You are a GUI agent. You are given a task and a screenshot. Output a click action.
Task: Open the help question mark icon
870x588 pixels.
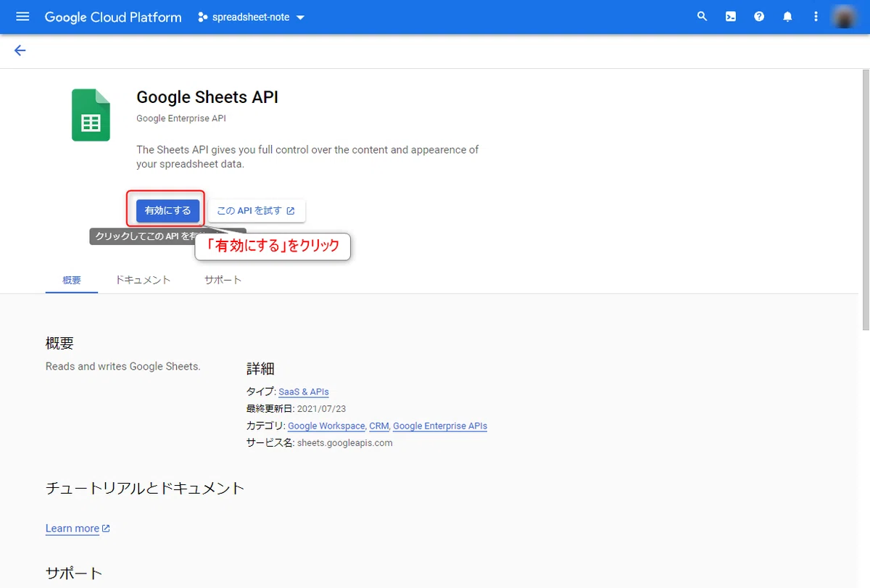pyautogui.click(x=759, y=17)
